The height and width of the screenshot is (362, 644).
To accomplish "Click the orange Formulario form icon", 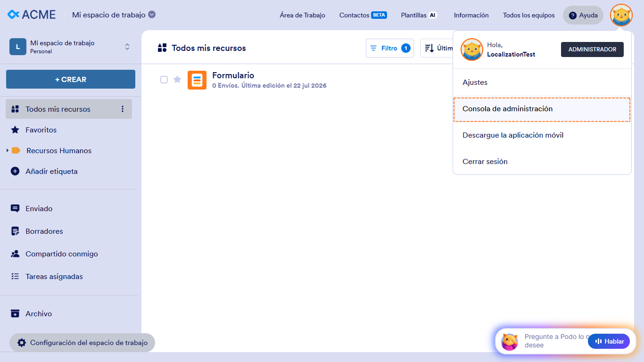I will click(x=197, y=80).
